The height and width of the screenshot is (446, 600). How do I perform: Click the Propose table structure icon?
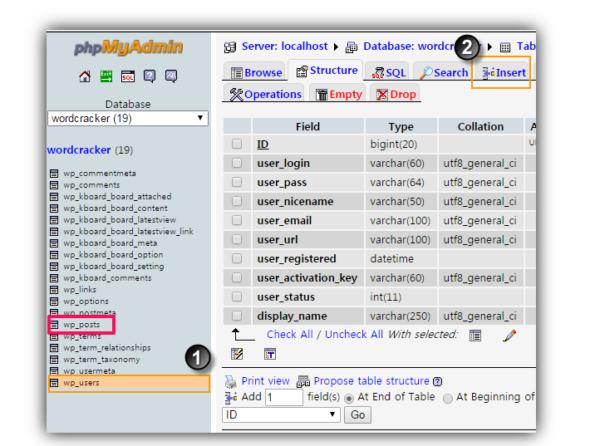point(303,381)
